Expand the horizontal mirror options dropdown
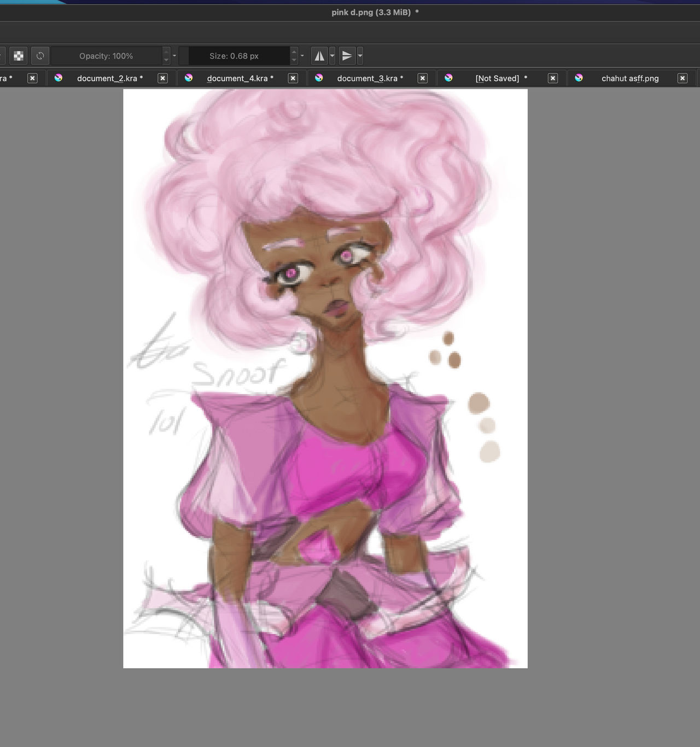 pyautogui.click(x=332, y=56)
